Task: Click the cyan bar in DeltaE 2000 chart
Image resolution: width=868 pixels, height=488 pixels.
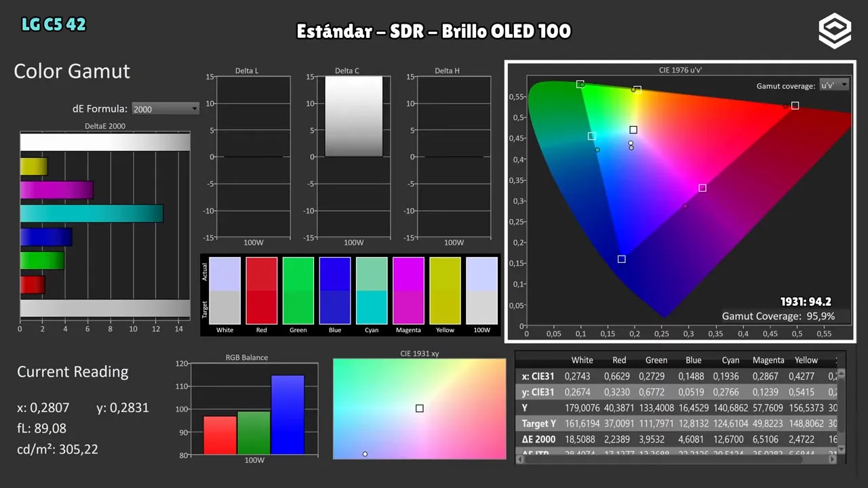Action: click(x=92, y=213)
